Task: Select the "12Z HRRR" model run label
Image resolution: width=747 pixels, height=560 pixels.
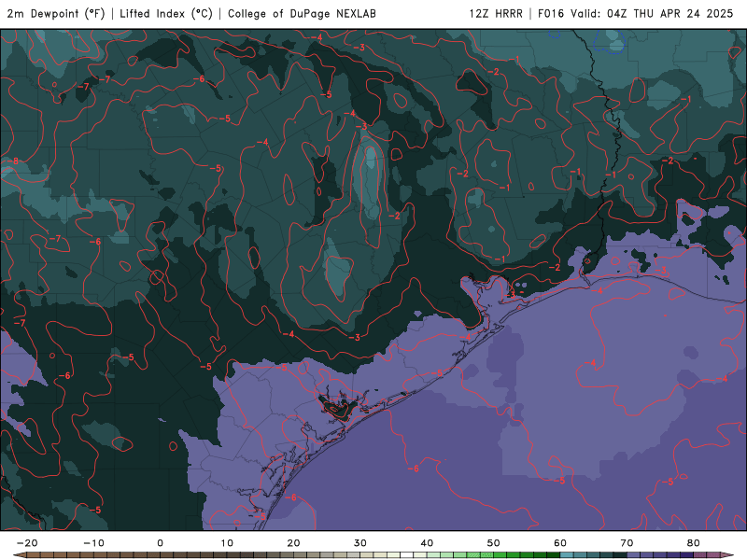Action: (496, 13)
